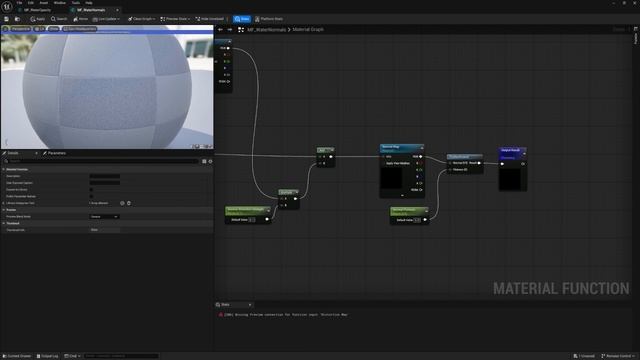Open Details property matrix grid icon
This screenshot has width=640, height=360.
point(204,161)
